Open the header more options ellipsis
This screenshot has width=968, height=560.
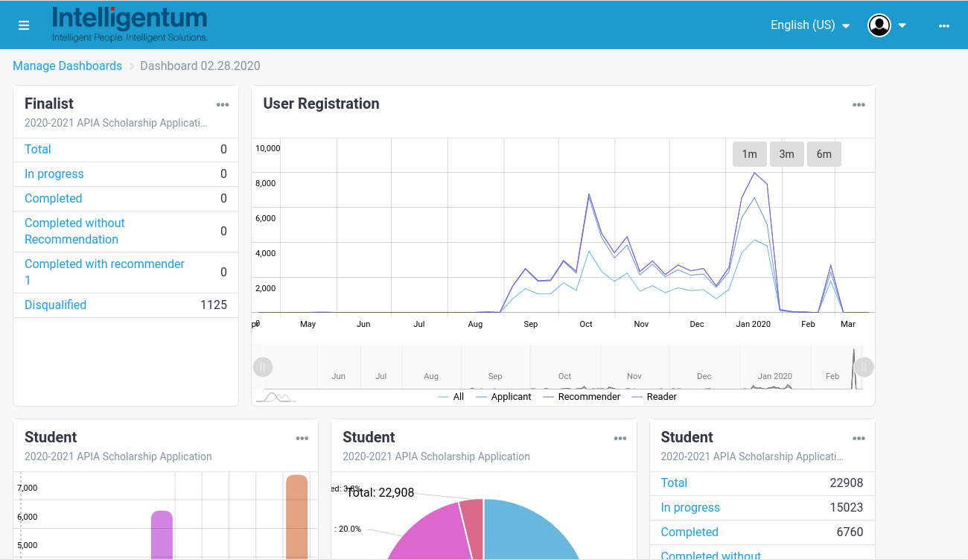[x=944, y=26]
